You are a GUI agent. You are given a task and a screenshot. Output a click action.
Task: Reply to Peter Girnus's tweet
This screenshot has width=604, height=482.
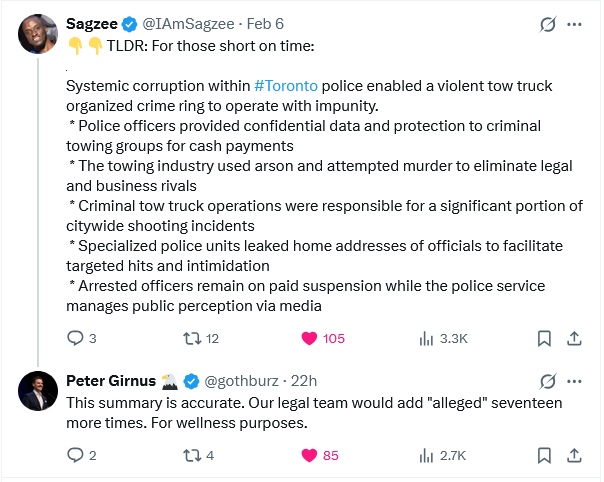tap(75, 455)
